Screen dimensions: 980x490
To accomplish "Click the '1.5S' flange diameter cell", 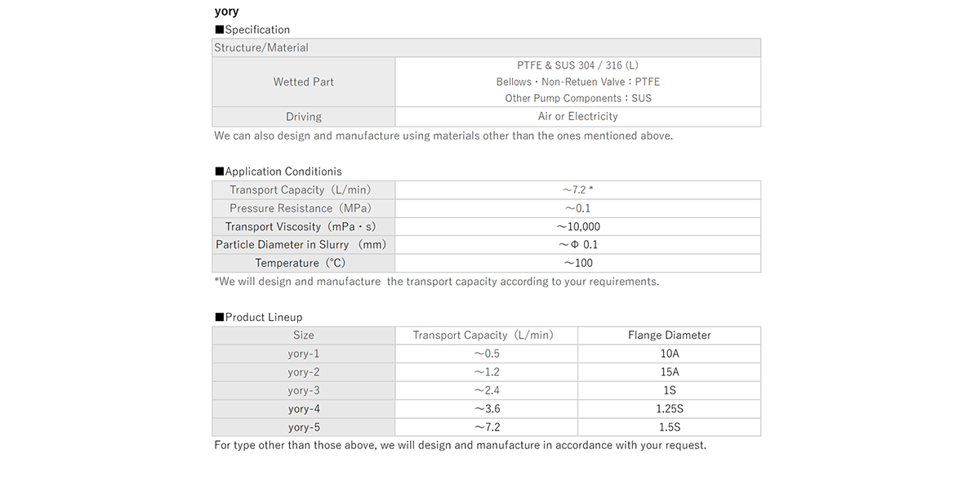I will click(x=670, y=427).
